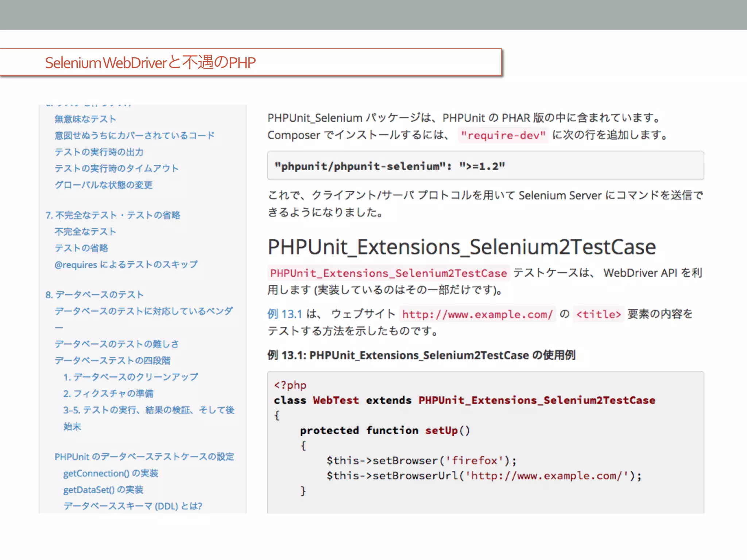Open the テストの省略 sub-link

coord(81,248)
